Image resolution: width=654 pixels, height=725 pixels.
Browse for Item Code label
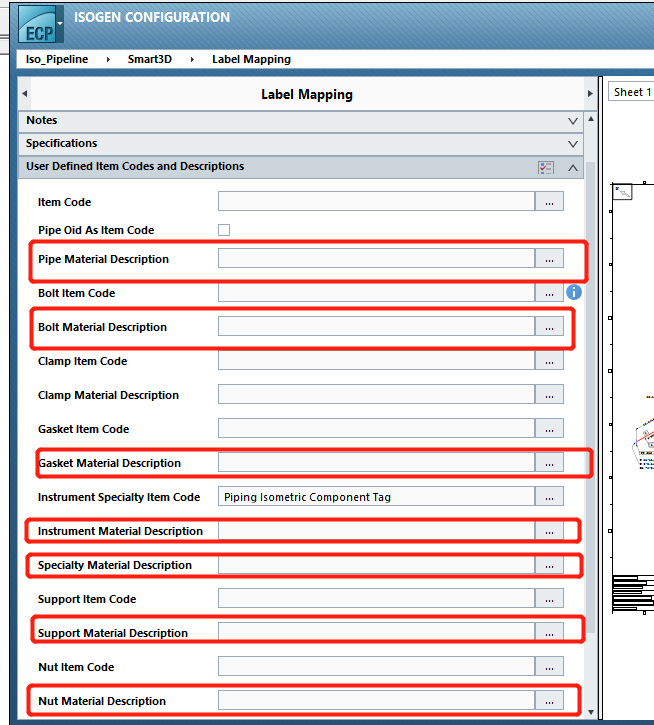pyautogui.click(x=549, y=201)
